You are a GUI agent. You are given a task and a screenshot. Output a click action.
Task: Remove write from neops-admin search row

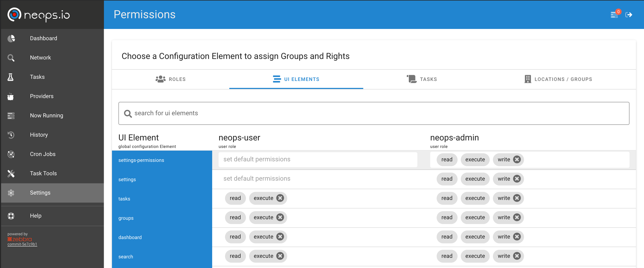(x=517, y=256)
